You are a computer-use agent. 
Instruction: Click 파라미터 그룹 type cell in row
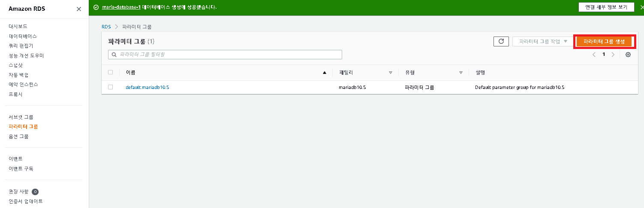click(x=419, y=87)
